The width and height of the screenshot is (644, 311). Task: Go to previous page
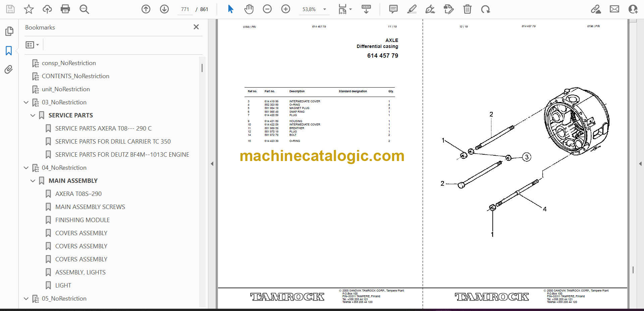coord(146,9)
